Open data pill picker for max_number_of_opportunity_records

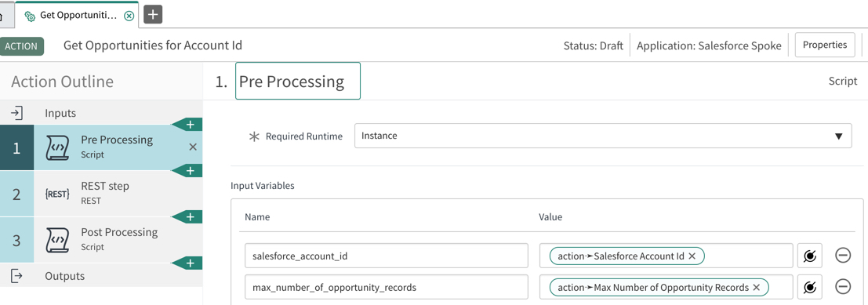(x=809, y=287)
